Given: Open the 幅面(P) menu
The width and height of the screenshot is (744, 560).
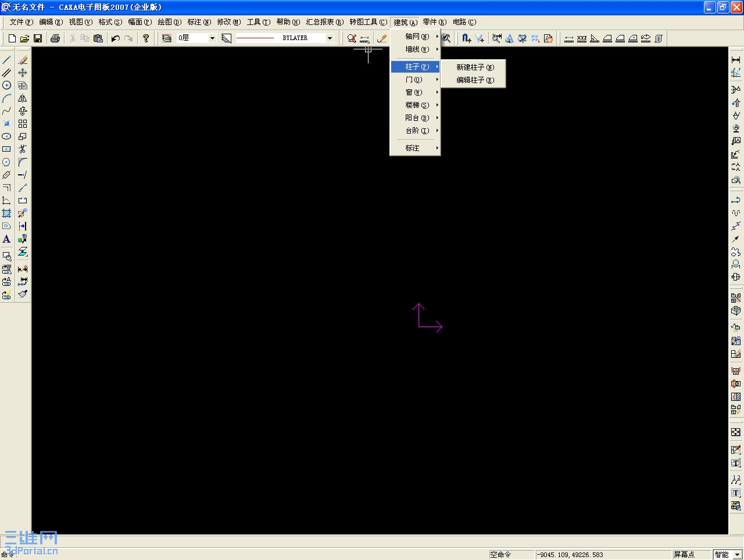Looking at the screenshot, I should 140,22.
